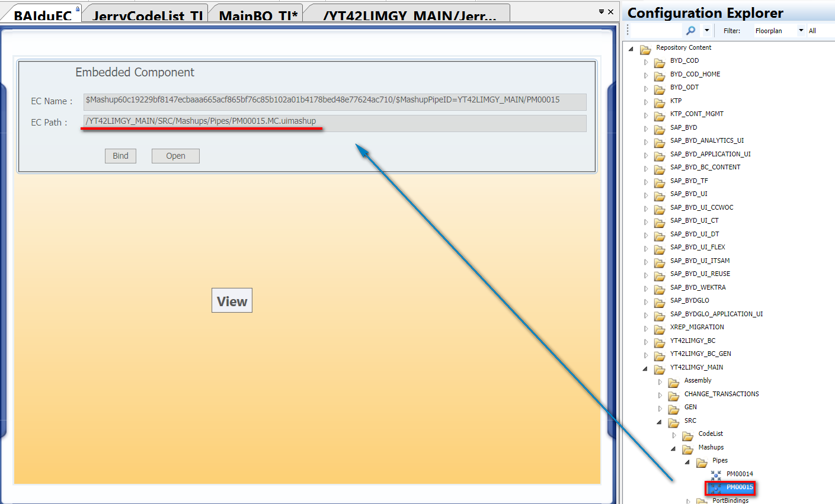Switch to the JerryCodeList_TI tab
This screenshot has width=835, height=504.
pos(148,15)
